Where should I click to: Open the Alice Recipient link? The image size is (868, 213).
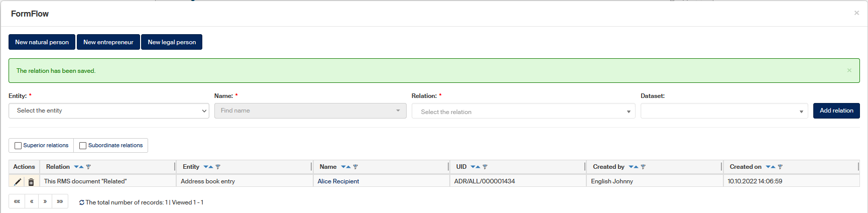pyautogui.click(x=338, y=181)
